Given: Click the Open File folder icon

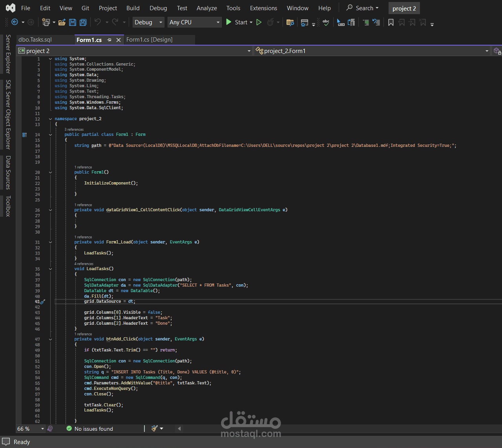Looking at the screenshot, I should coord(62,22).
